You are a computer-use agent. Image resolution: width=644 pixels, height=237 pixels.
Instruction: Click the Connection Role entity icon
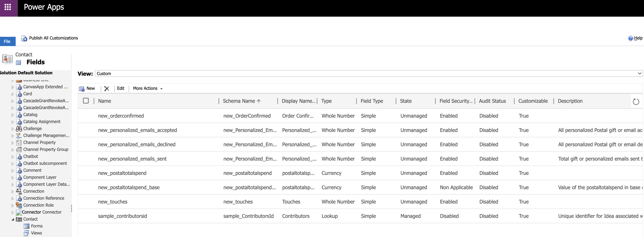click(19, 205)
